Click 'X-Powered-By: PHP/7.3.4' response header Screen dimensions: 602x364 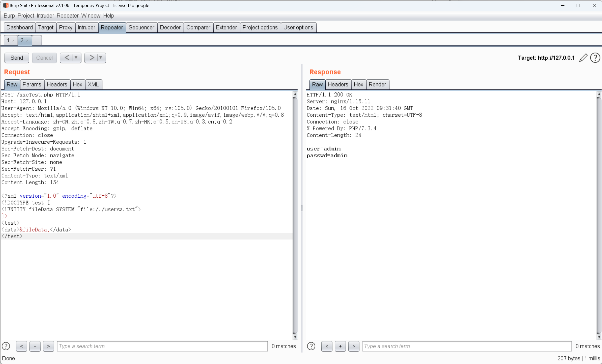pos(342,128)
